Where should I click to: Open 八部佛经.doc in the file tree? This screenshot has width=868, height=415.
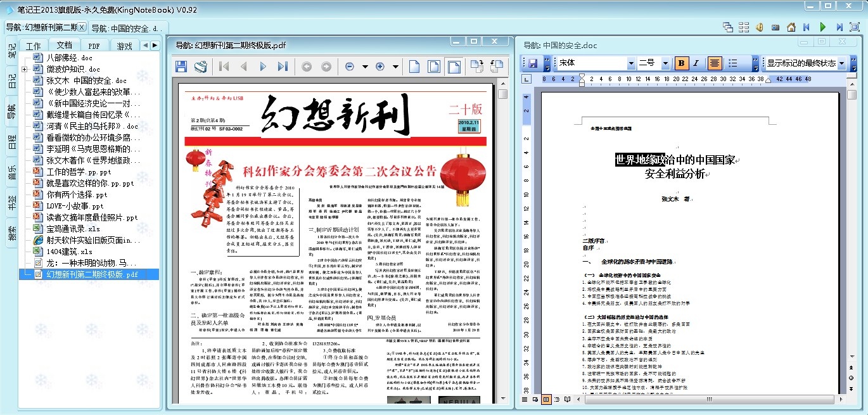[x=69, y=58]
